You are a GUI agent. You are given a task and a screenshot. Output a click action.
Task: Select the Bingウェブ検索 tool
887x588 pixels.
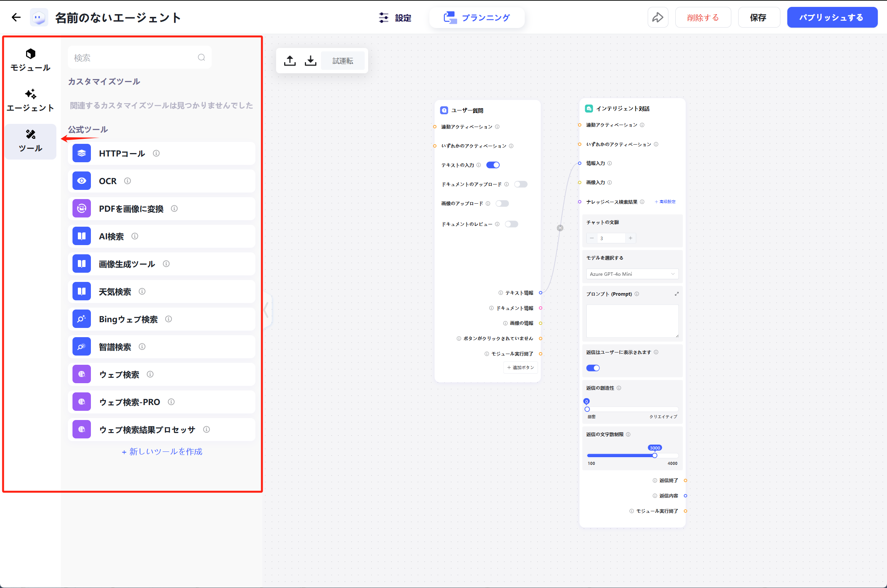(128, 319)
